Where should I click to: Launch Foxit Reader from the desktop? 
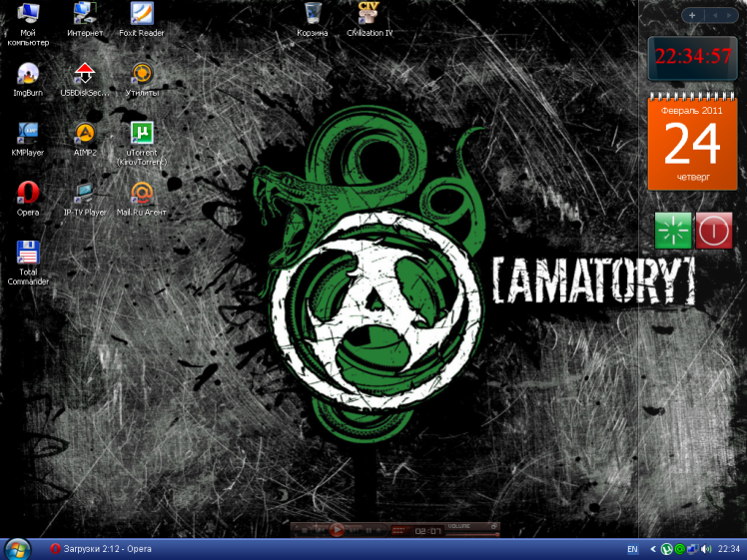[x=142, y=20]
